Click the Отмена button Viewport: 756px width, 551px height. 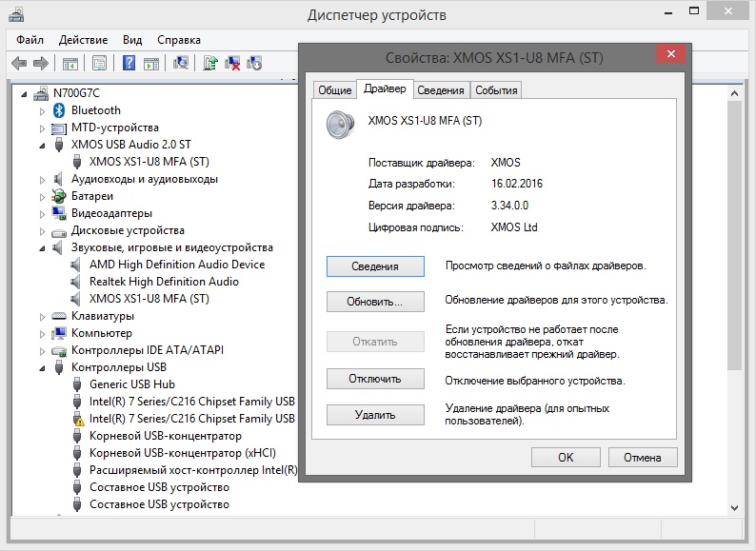tap(643, 457)
